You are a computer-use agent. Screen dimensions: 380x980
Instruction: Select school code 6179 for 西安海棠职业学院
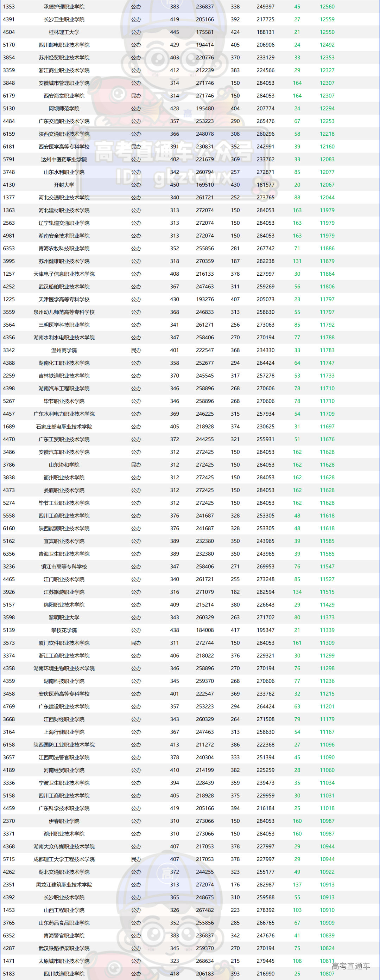tap(9, 96)
